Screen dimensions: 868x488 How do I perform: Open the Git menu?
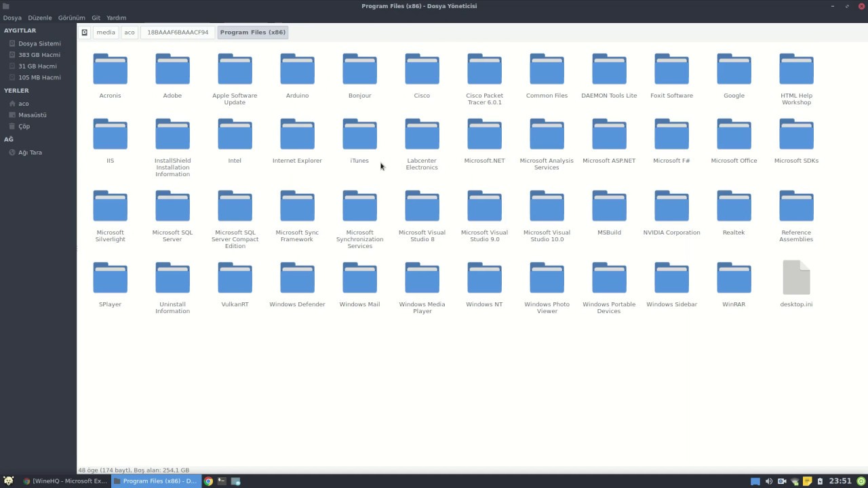click(96, 18)
